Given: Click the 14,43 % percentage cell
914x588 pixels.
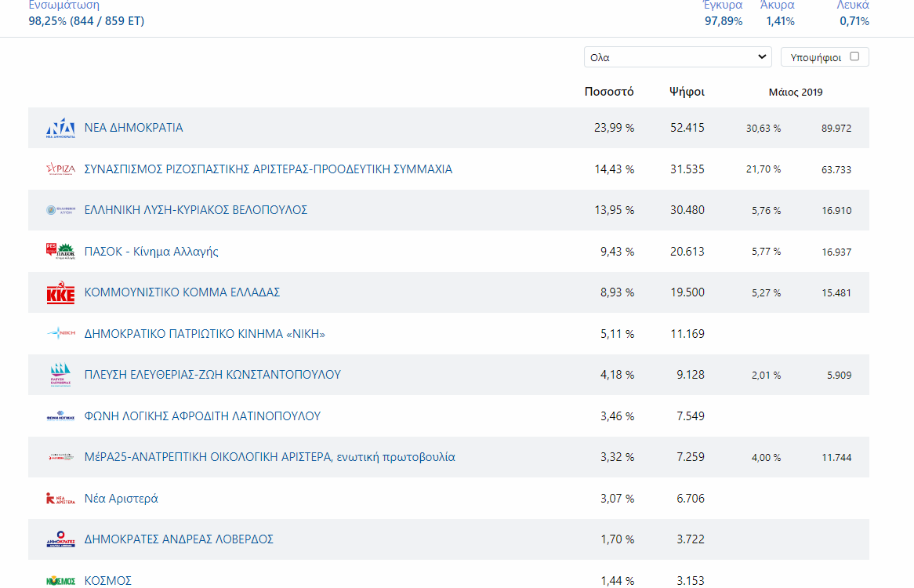Looking at the screenshot, I should (615, 169).
